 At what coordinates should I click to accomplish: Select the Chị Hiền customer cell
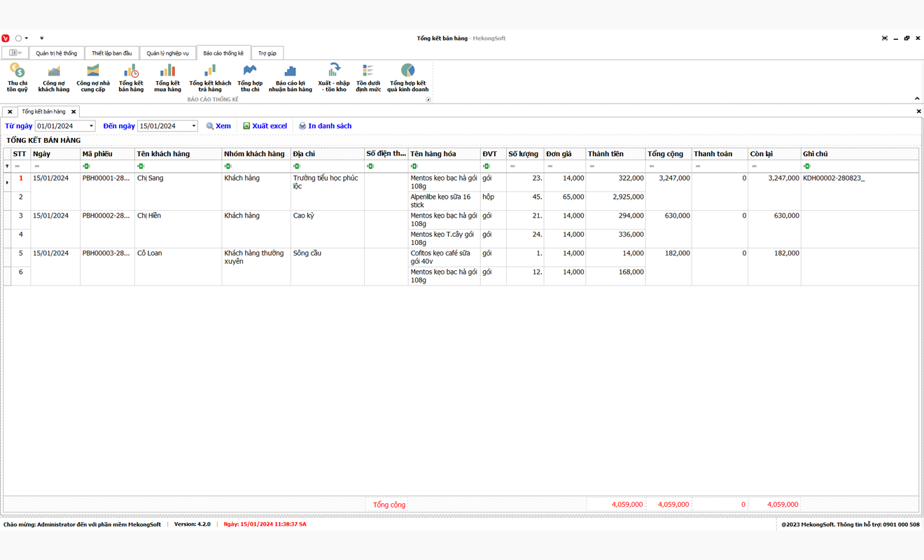(x=178, y=230)
